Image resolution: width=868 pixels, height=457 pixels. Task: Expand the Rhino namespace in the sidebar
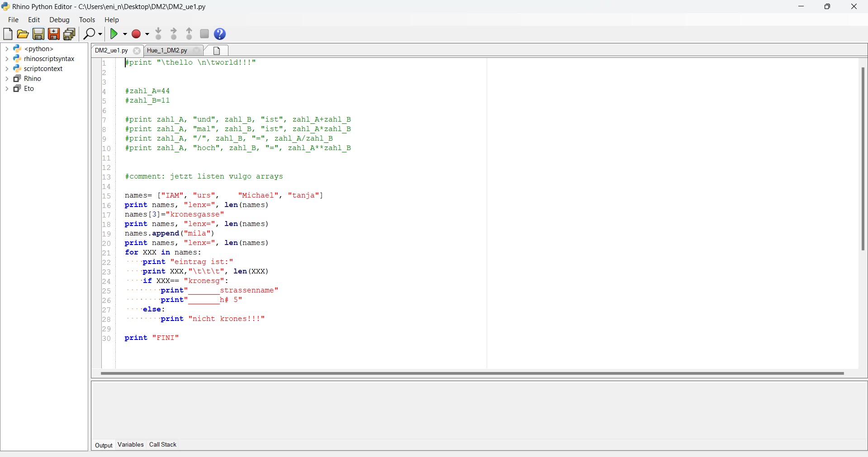(x=6, y=78)
